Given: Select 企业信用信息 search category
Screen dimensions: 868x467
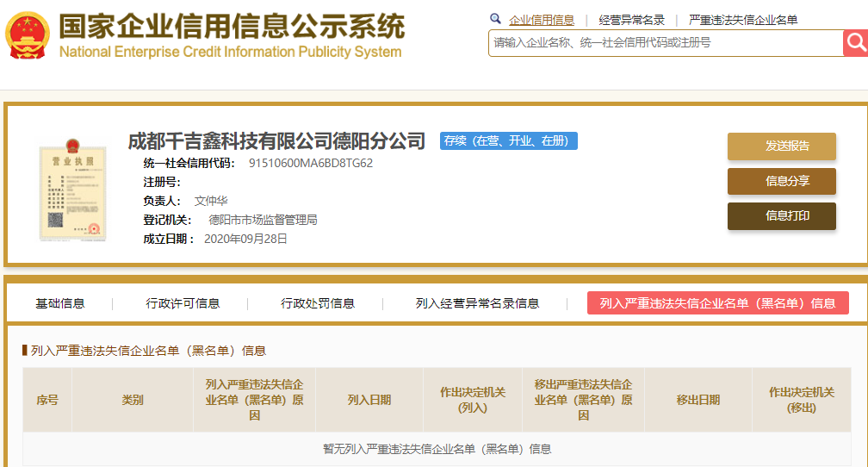Looking at the screenshot, I should [542, 21].
